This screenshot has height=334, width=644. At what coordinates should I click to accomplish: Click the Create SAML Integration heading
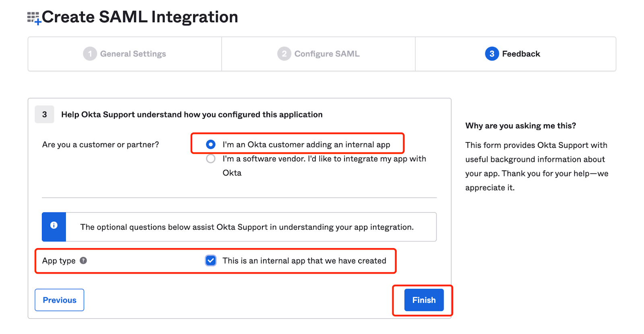[x=140, y=17]
